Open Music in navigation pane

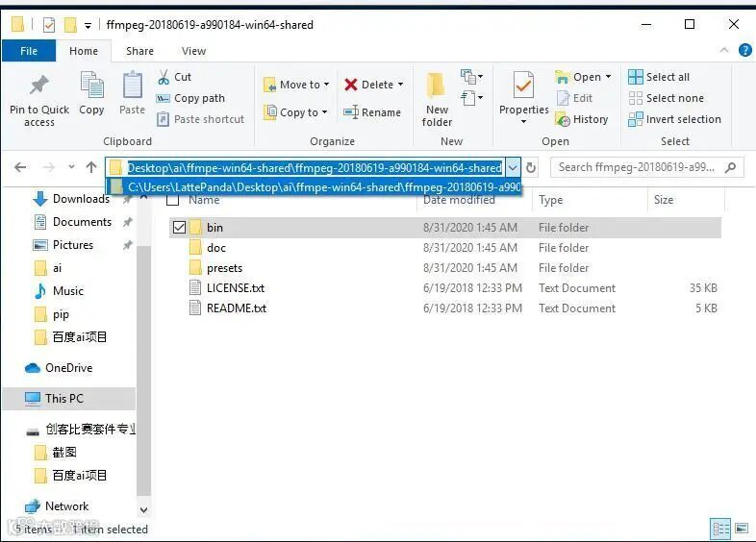[x=59, y=291]
